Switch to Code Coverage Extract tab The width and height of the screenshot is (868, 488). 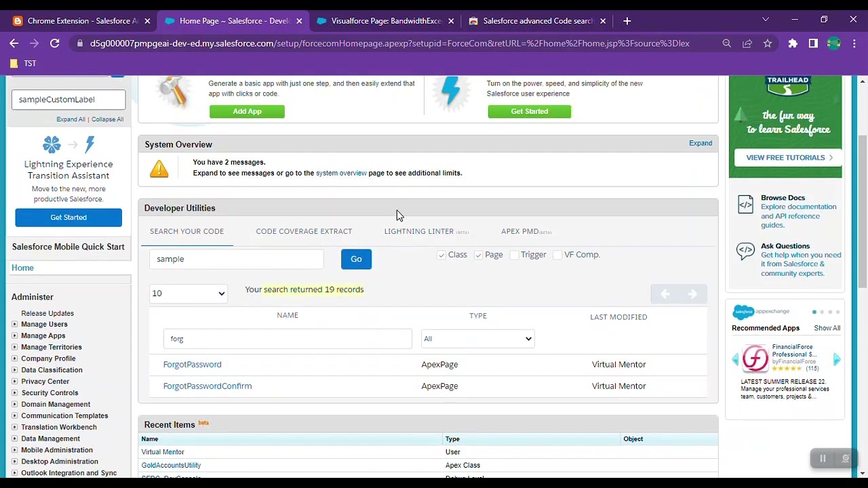coord(304,231)
